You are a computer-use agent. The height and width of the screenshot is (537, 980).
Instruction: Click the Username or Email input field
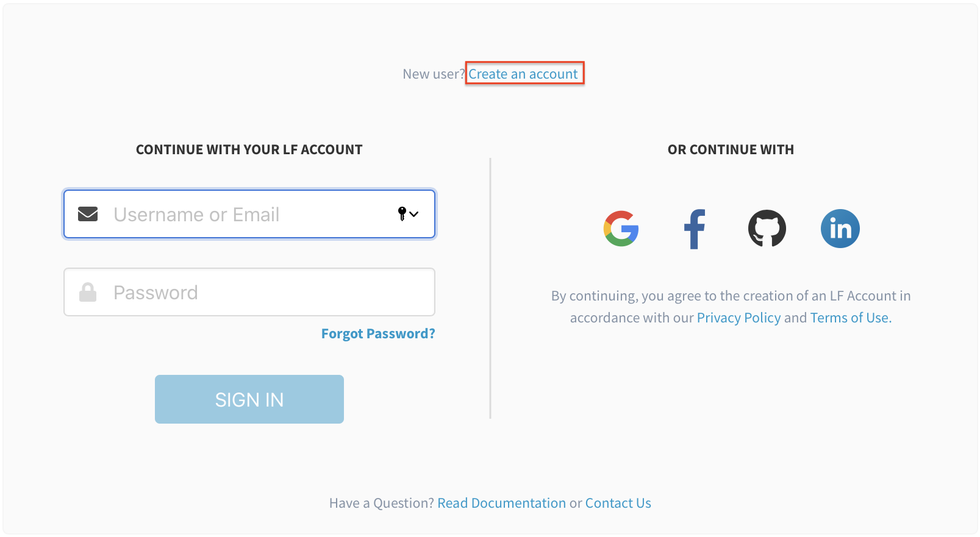click(244, 214)
